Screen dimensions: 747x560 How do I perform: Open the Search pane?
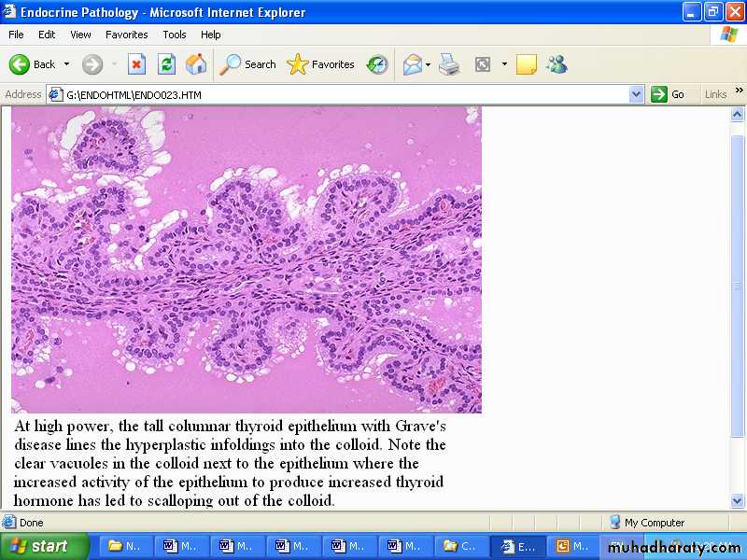(x=248, y=64)
